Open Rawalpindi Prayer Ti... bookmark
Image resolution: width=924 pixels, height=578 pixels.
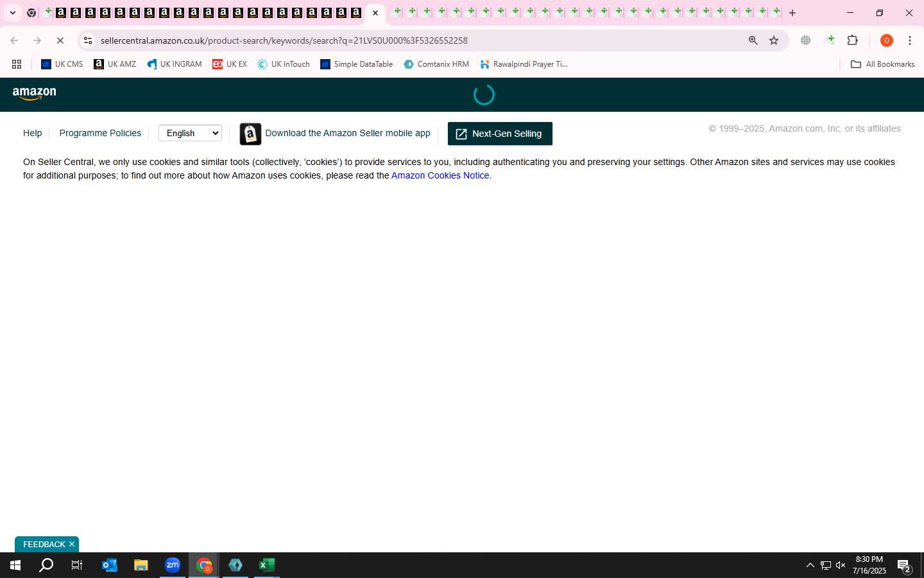point(524,64)
